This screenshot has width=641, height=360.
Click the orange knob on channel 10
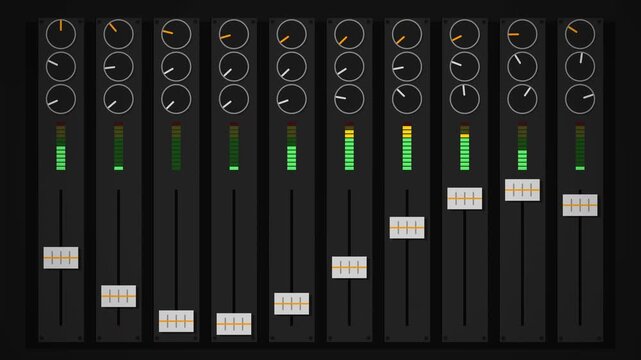point(580,34)
